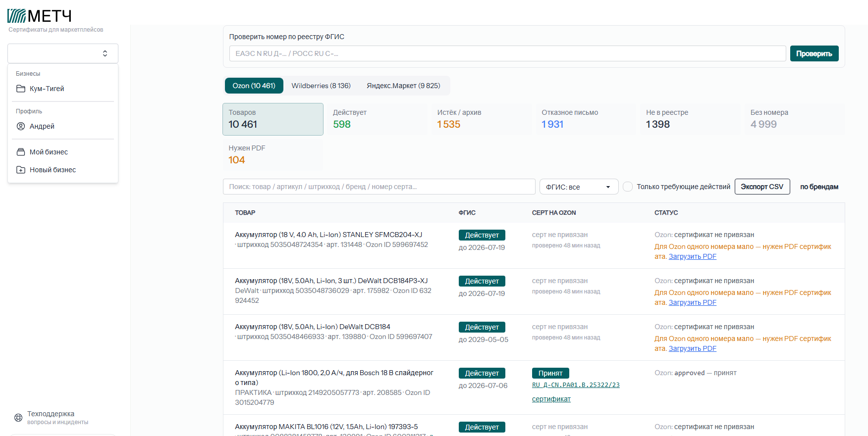This screenshot has height=436, width=868.
Task: Filter by Нужен PDF 104 card
Action: tap(273, 155)
